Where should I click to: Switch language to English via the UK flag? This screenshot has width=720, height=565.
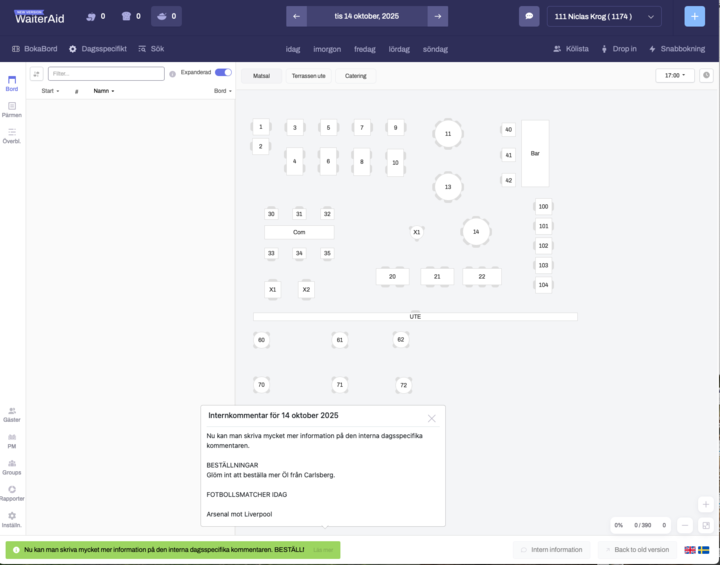coord(690,550)
